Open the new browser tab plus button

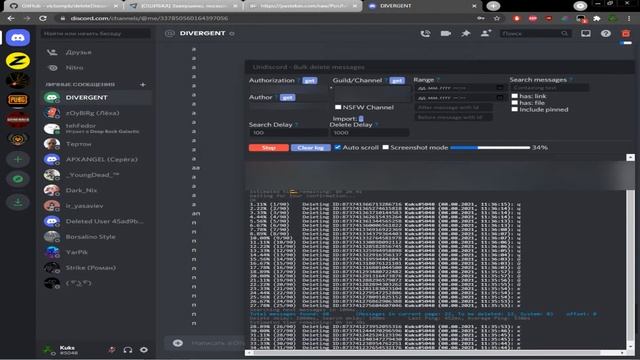click(x=493, y=6)
